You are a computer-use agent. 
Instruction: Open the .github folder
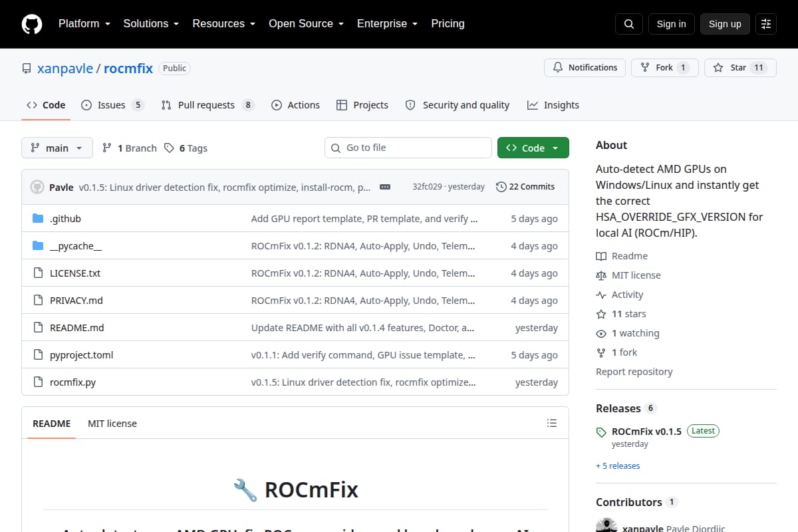(65, 219)
